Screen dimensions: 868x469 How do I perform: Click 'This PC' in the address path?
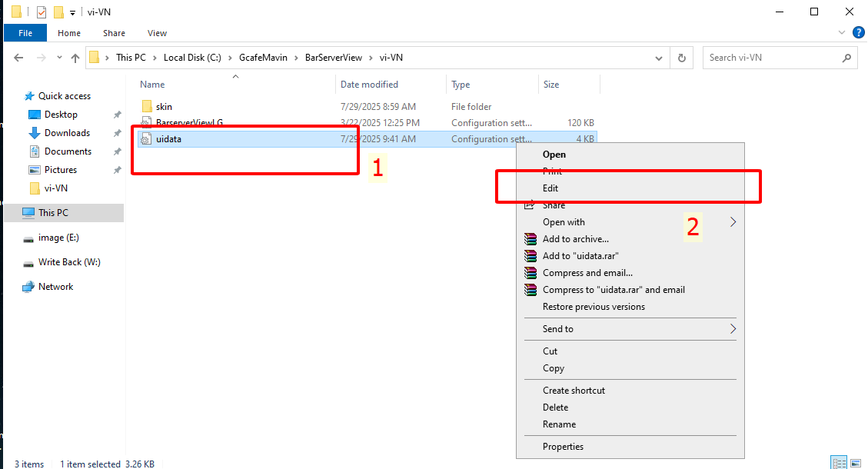coord(131,58)
